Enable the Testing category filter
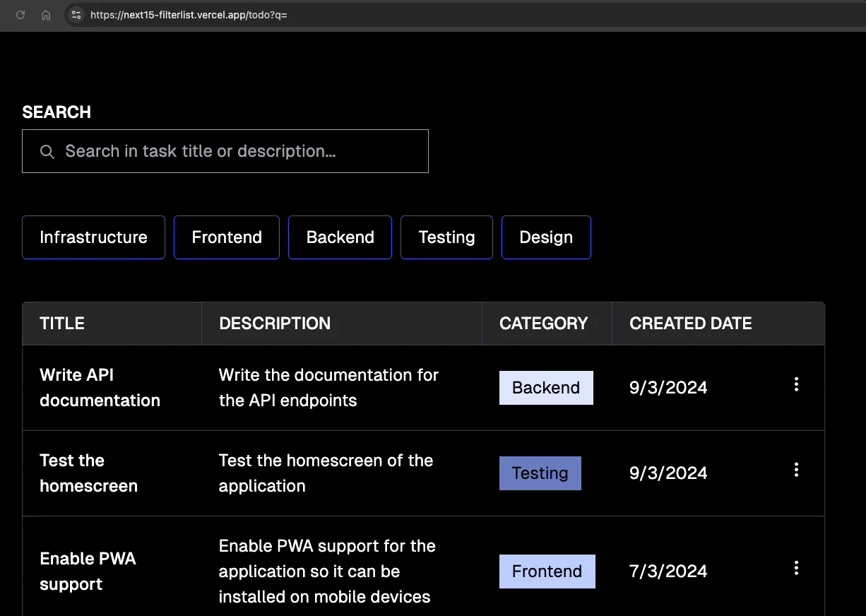Viewport: 866px width, 616px height. tap(446, 237)
